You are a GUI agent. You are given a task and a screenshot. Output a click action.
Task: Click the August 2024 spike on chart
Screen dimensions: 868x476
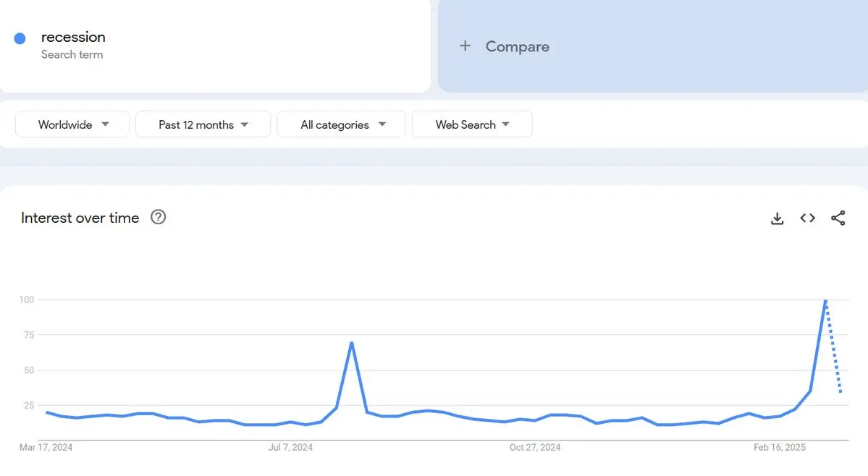point(351,343)
